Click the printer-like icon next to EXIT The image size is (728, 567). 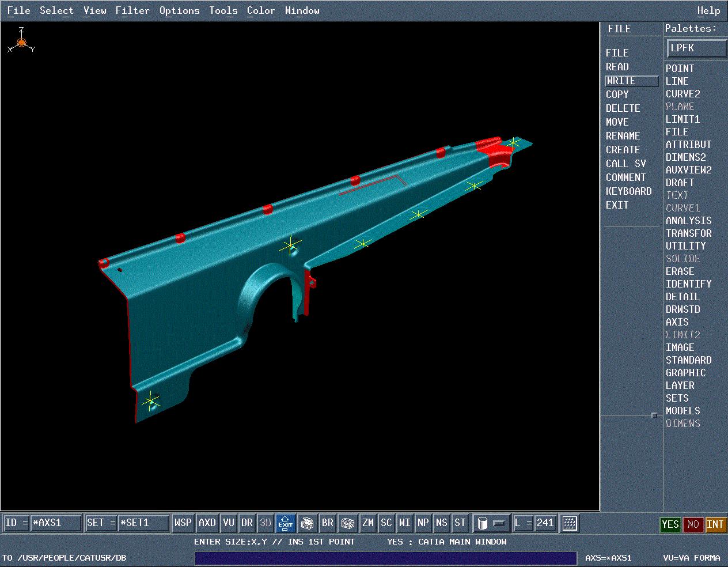click(307, 523)
